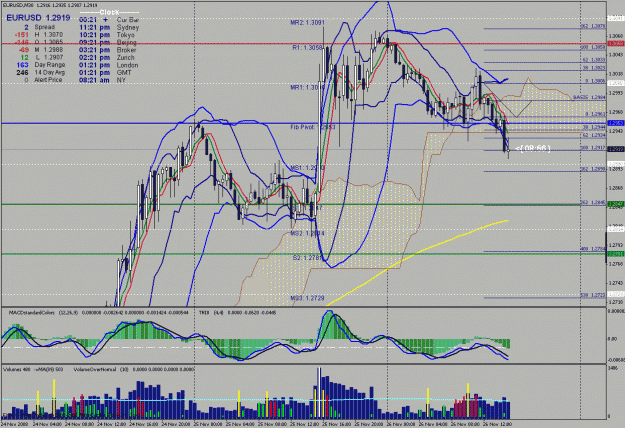The height and width of the screenshot is (428, 625).
Task: Click the MR2: 1.3091 pivot label
Action: (x=307, y=23)
